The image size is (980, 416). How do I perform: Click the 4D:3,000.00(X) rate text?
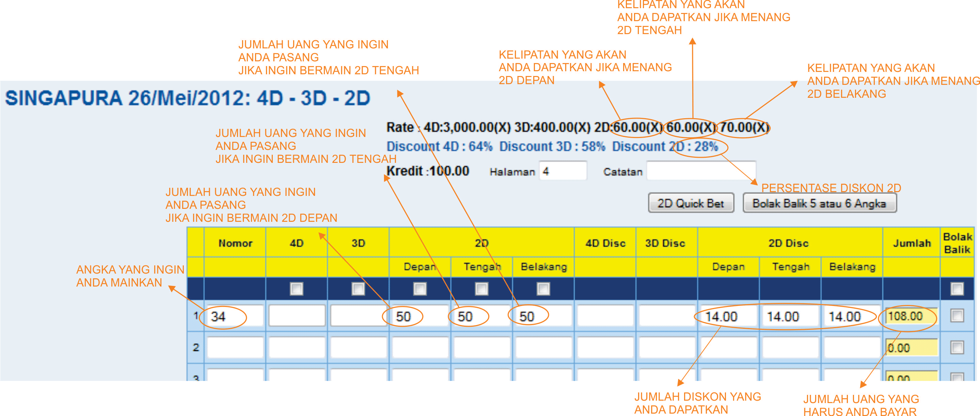pyautogui.click(x=467, y=127)
